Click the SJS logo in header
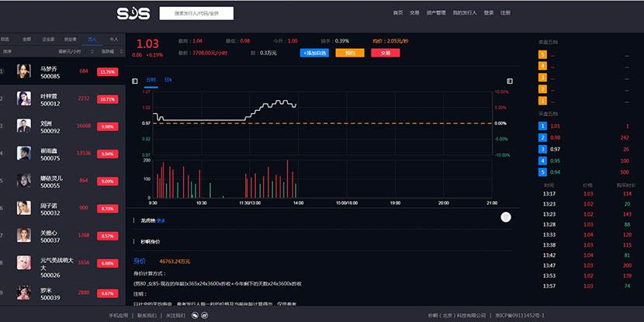The height and width of the screenshot is (322, 644). [x=133, y=13]
